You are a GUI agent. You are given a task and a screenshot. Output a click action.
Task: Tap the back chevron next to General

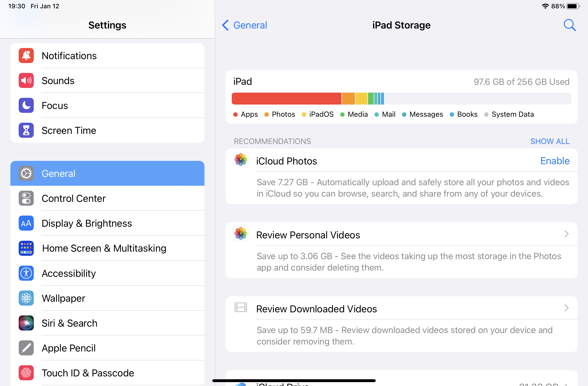pos(225,25)
